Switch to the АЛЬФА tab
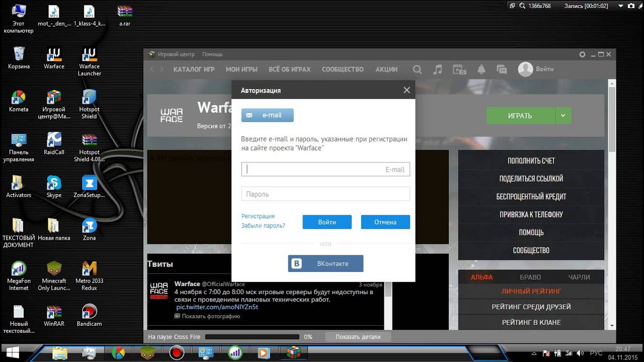This screenshot has height=362, width=644. pos(482,277)
